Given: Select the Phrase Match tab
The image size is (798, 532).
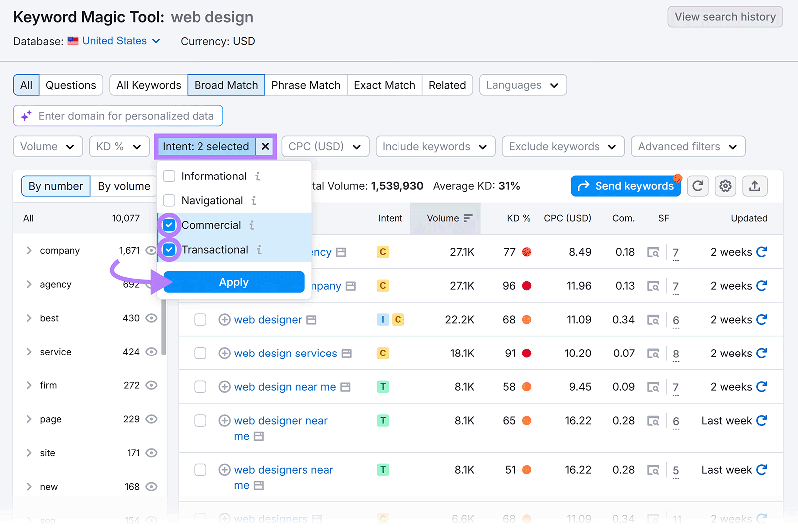Looking at the screenshot, I should [x=306, y=85].
